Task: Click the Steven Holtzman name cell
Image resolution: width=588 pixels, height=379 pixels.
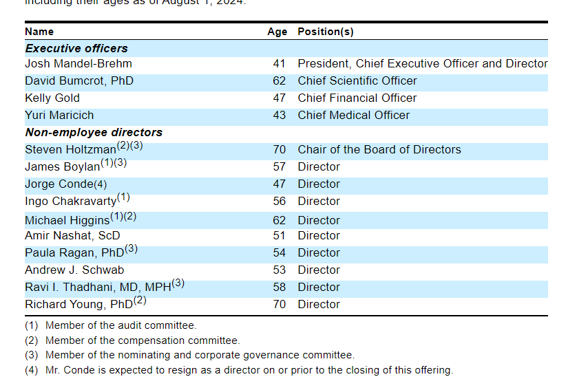Action: pyautogui.click(x=70, y=150)
